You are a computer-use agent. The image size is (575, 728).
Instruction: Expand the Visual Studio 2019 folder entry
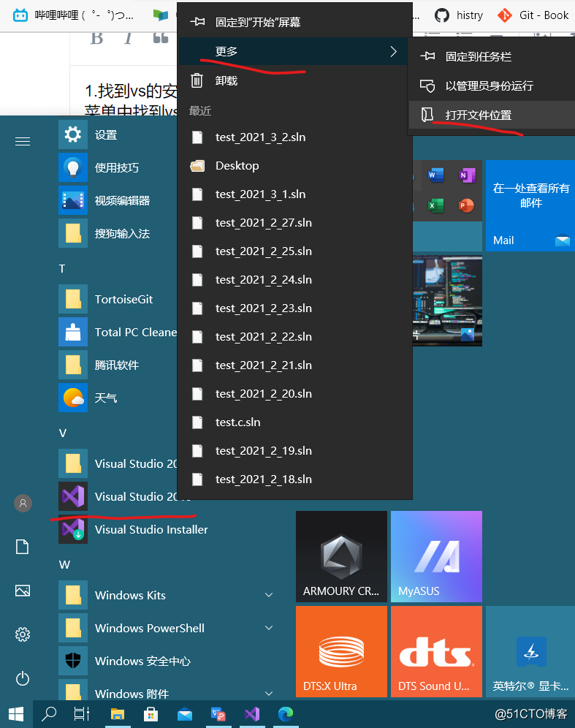pyautogui.click(x=119, y=463)
